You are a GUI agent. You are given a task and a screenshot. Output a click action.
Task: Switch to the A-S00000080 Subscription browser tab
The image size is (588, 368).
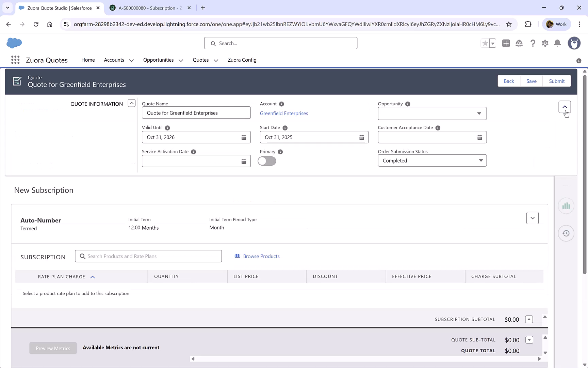pyautogui.click(x=147, y=7)
